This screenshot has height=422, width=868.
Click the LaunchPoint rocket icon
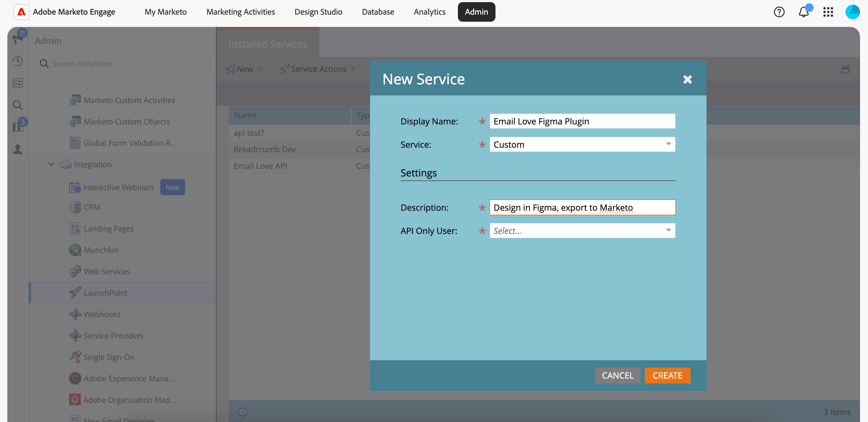(x=75, y=293)
